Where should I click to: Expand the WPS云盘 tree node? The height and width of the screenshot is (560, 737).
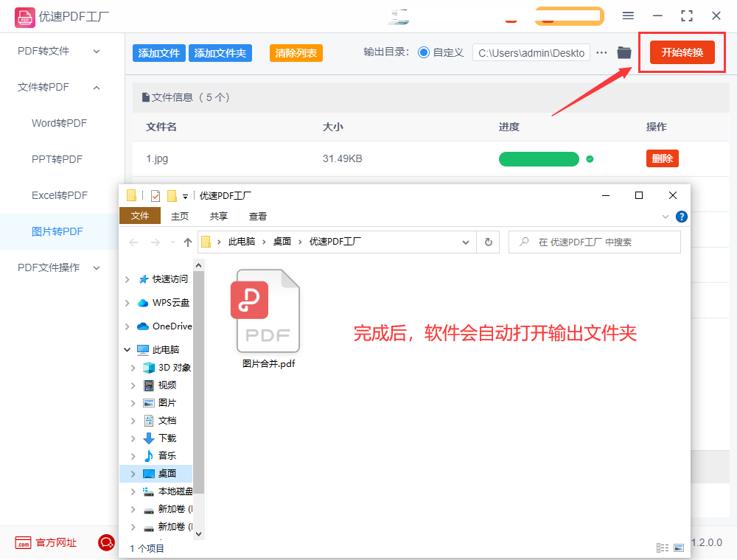point(127,303)
